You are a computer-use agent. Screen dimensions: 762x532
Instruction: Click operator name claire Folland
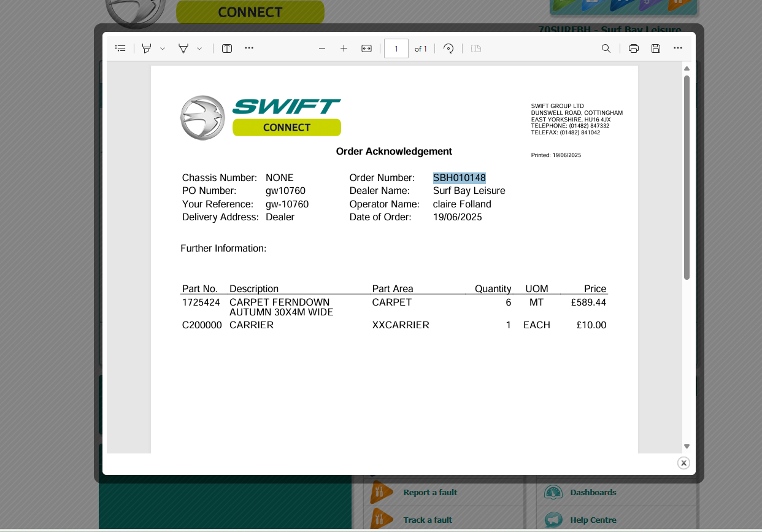pyautogui.click(x=462, y=204)
